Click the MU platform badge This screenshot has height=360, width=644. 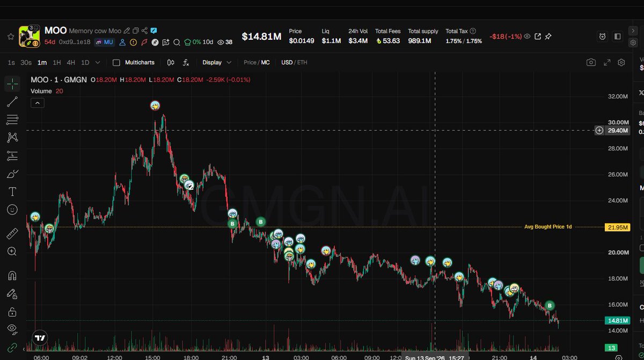tap(104, 42)
